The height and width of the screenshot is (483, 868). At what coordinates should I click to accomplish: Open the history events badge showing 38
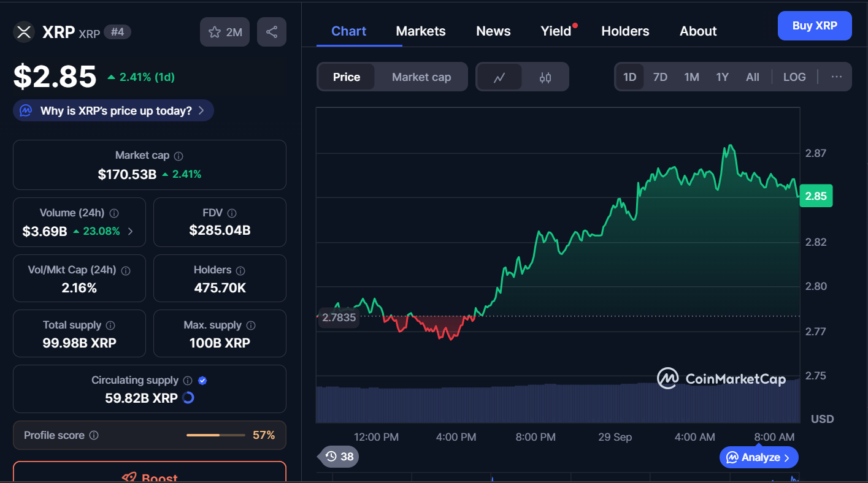coord(339,457)
